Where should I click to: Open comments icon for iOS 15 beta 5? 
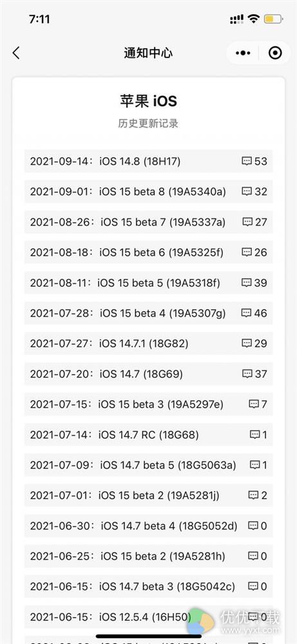pos(247,283)
